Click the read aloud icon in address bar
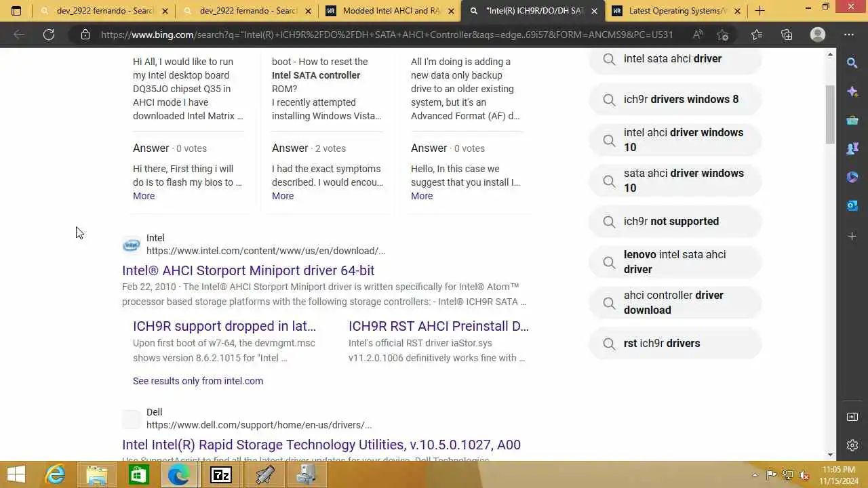This screenshot has width=868, height=488. tap(697, 35)
